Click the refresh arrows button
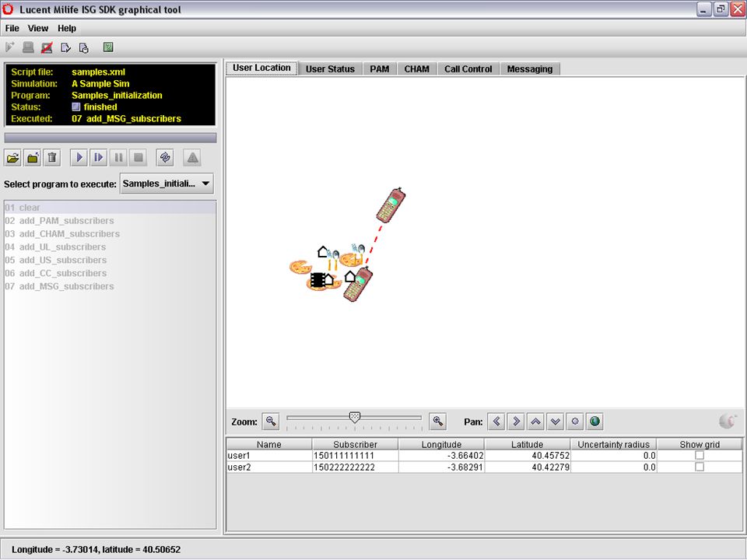This screenshot has width=747, height=560. (165, 158)
